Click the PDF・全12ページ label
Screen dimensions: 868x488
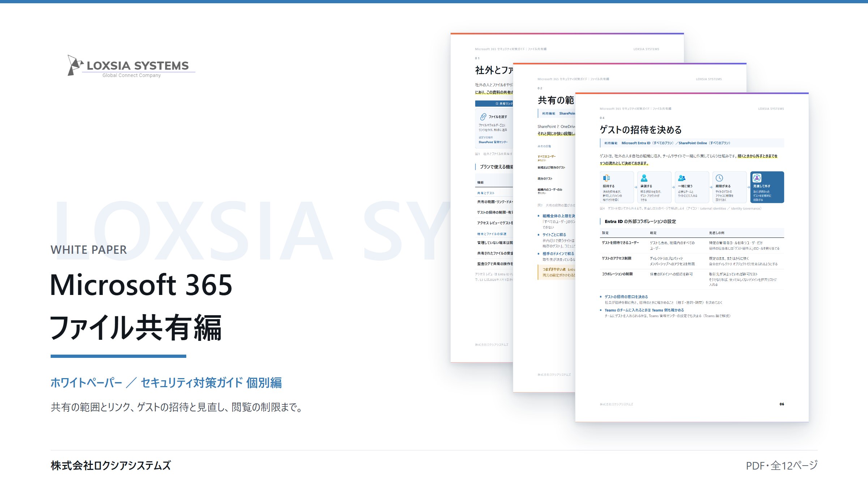[782, 465]
